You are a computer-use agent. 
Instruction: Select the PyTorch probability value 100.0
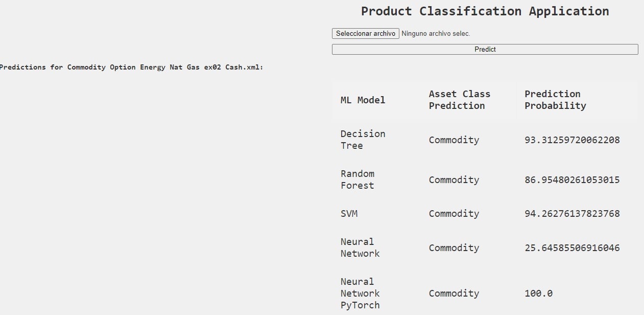coord(538,293)
